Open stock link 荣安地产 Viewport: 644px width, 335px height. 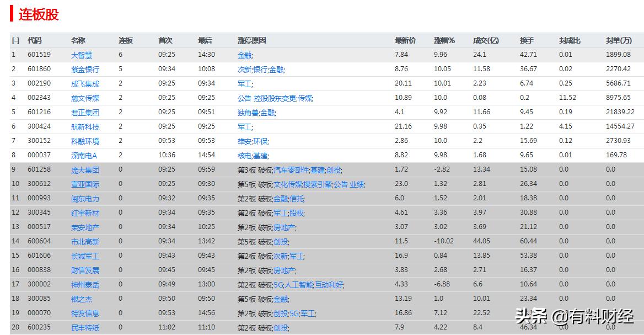point(85,227)
